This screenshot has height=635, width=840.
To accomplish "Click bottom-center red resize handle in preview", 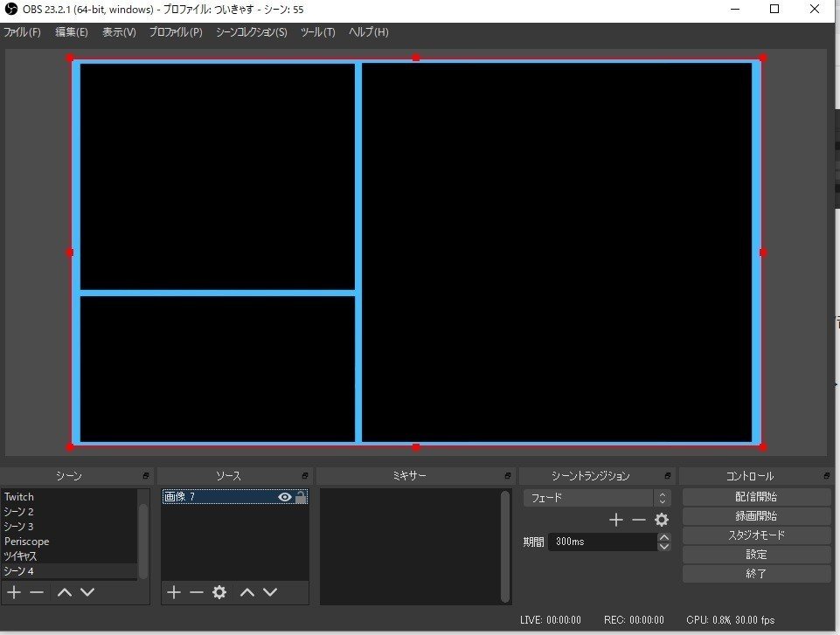I will 416,447.
